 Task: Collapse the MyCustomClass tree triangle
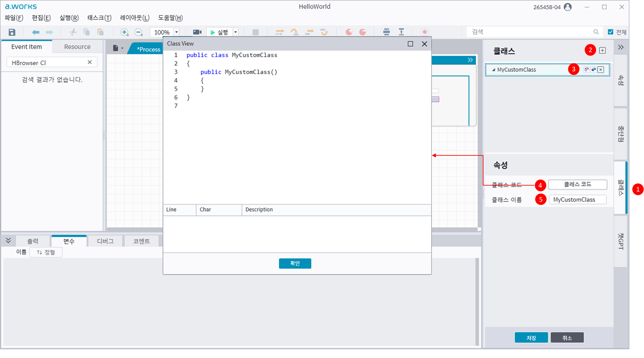pos(493,70)
